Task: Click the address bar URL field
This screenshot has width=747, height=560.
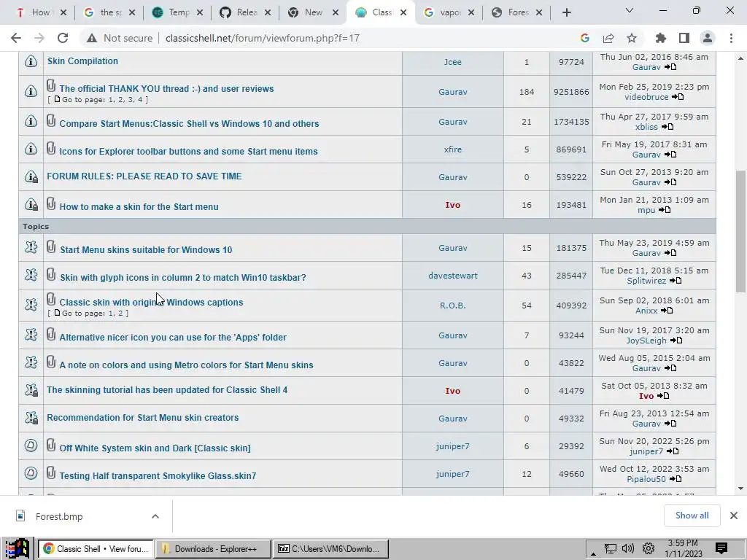Action: point(362,38)
